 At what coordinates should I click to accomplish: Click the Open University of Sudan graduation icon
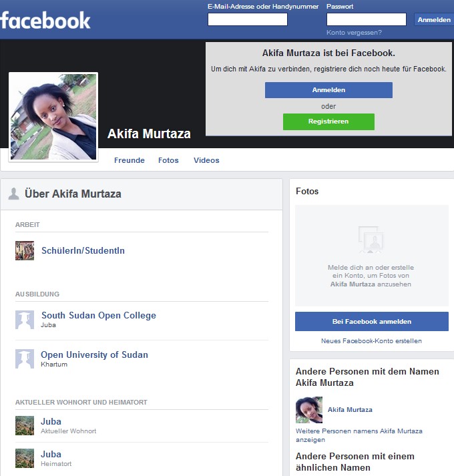tap(25, 359)
